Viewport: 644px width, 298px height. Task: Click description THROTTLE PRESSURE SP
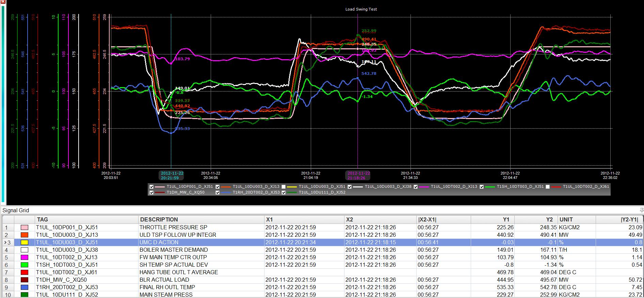(x=173, y=227)
